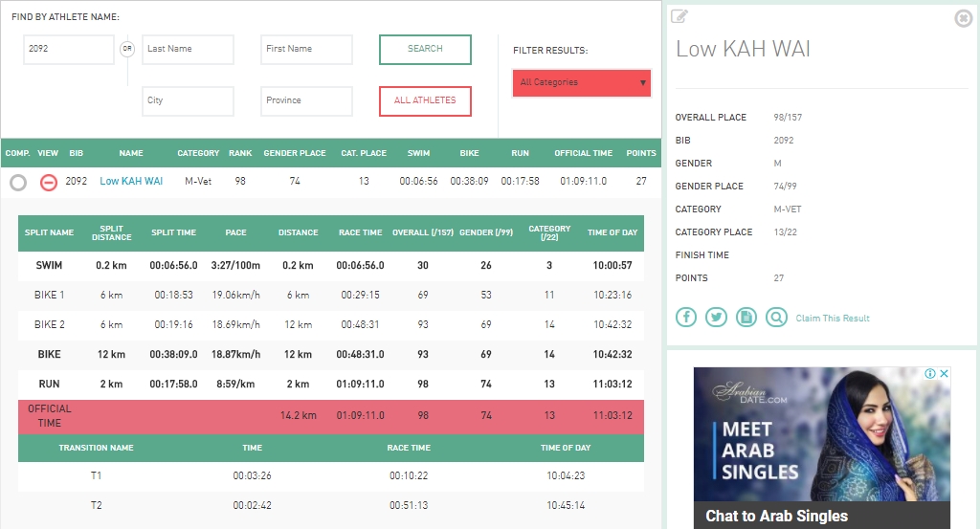Open the All Categories filter dropdown
Viewport: 980px width, 529px height.
[582, 83]
